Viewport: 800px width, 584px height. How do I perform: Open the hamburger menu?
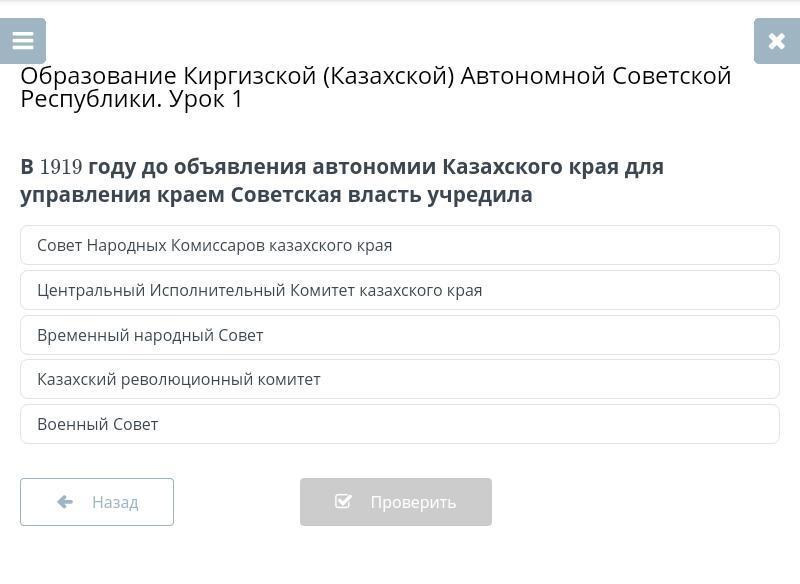pyautogui.click(x=22, y=41)
